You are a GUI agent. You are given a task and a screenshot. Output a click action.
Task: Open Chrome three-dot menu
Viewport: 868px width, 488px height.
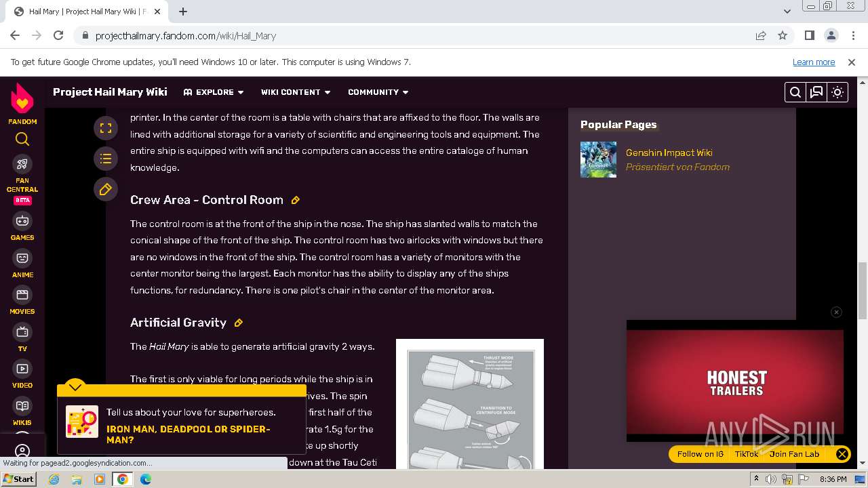tap(852, 35)
